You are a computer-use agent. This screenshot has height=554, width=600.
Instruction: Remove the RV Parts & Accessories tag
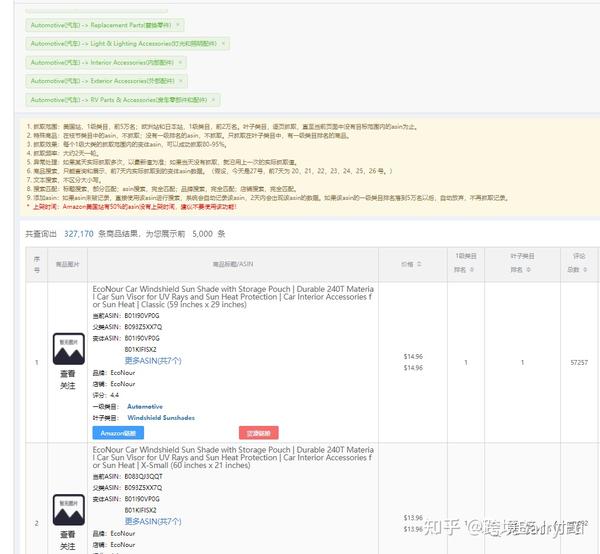pyautogui.click(x=214, y=99)
